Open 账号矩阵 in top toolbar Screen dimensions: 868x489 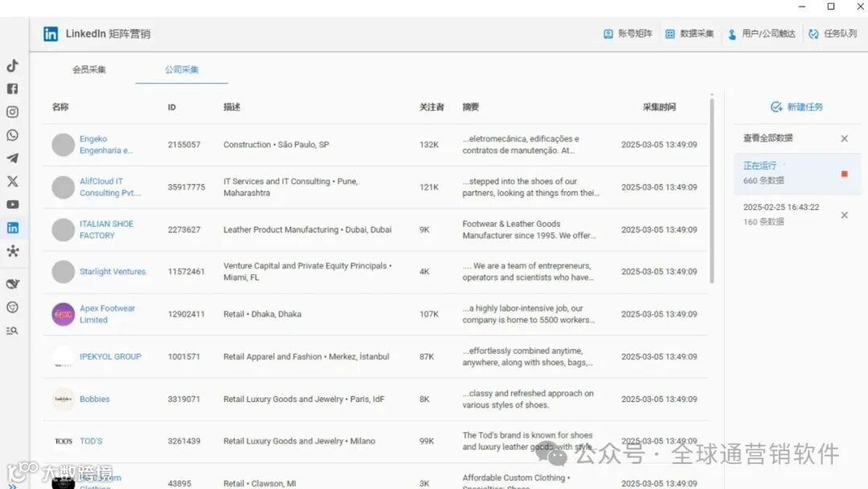point(628,34)
